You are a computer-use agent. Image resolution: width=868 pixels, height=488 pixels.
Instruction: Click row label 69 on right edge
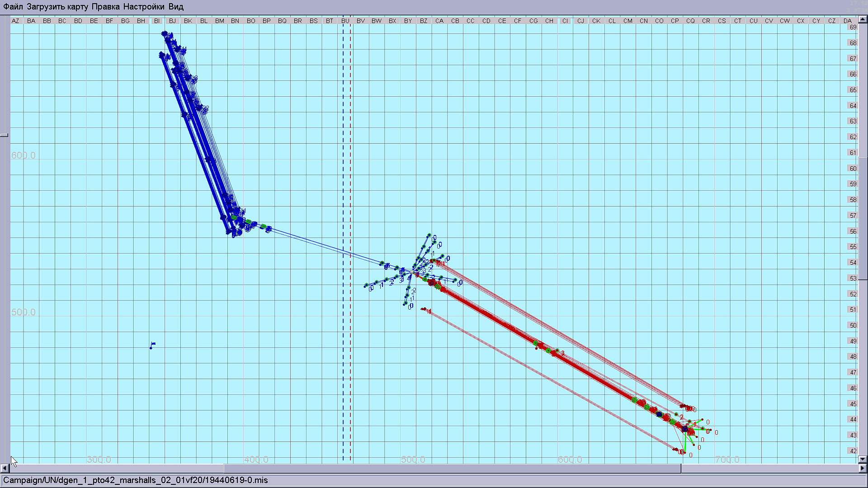pos(853,27)
